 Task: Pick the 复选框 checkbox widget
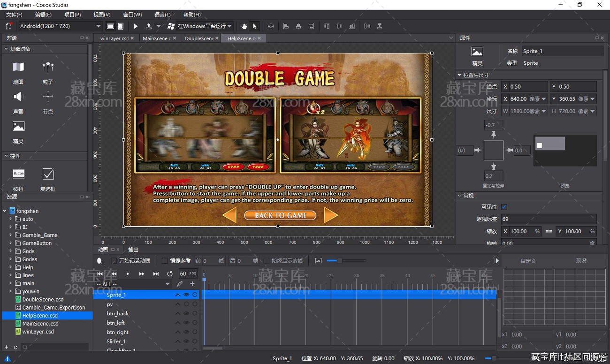[x=48, y=179]
